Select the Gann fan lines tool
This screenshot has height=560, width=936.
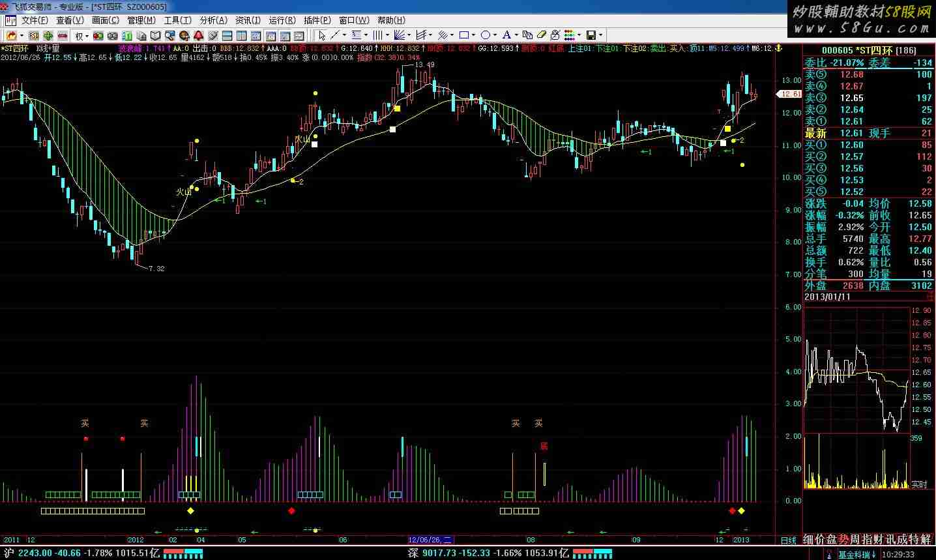pos(399,35)
